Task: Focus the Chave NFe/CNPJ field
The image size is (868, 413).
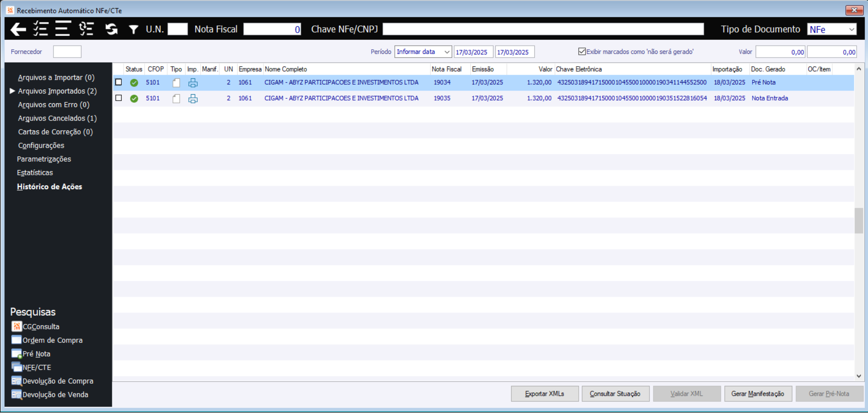Action: point(543,29)
